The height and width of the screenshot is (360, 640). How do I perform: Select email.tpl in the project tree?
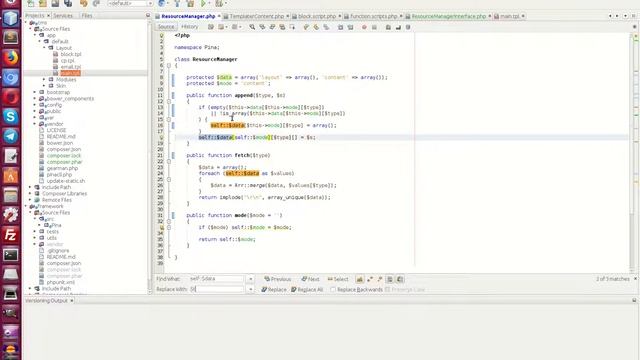(71, 67)
